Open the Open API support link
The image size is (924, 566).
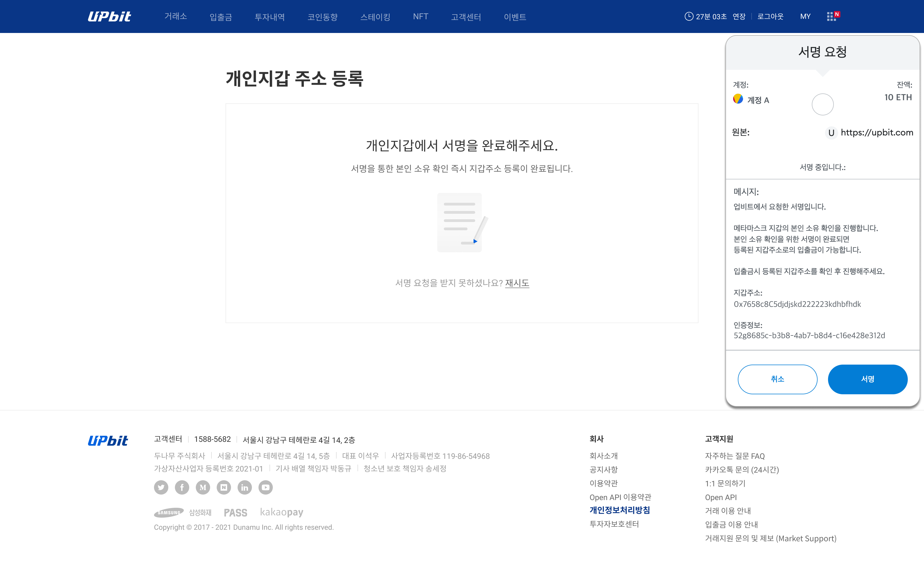(721, 498)
